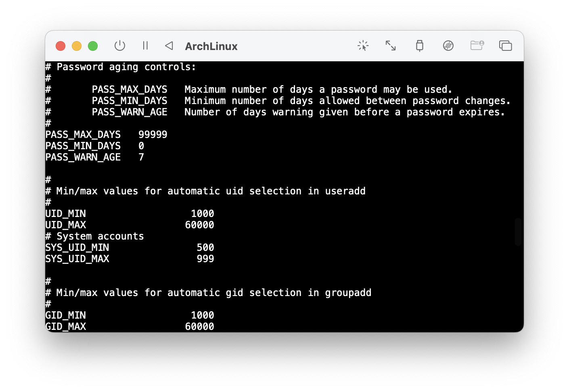Minimize the window with yellow button
Image resolution: width=569 pixels, height=392 pixels.
(x=77, y=46)
